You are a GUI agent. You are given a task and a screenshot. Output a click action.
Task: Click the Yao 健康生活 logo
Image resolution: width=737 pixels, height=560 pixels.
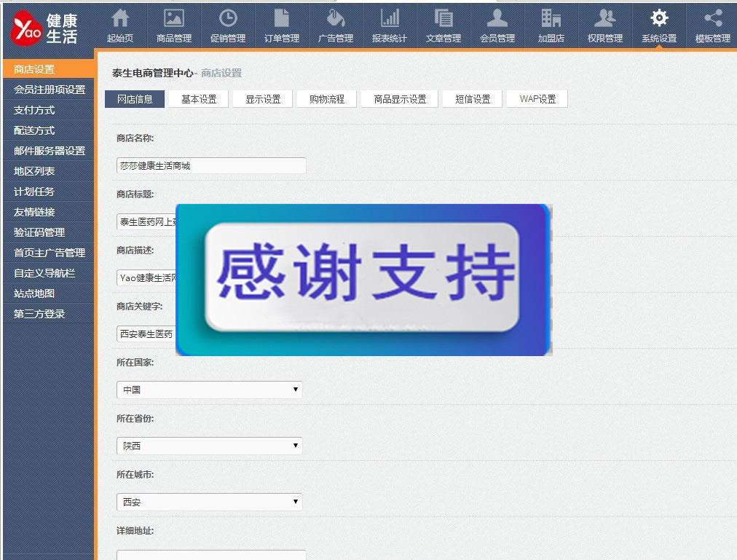(44, 28)
